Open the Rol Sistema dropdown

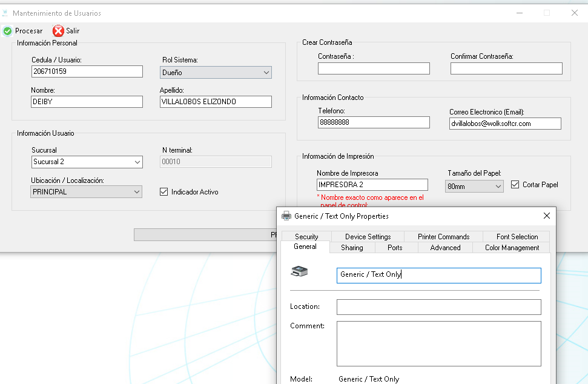tap(216, 72)
